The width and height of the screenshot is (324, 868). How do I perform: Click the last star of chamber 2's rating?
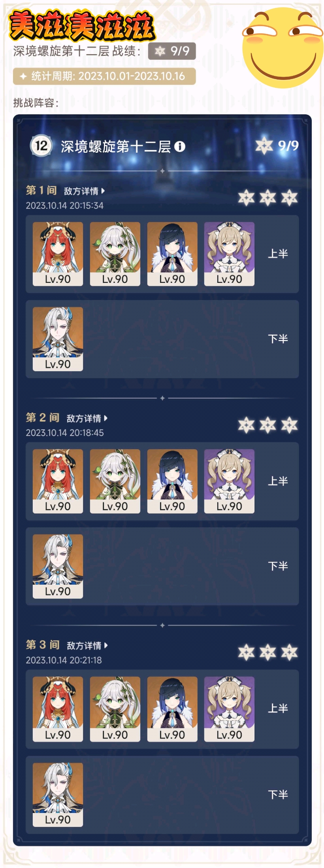(x=289, y=425)
